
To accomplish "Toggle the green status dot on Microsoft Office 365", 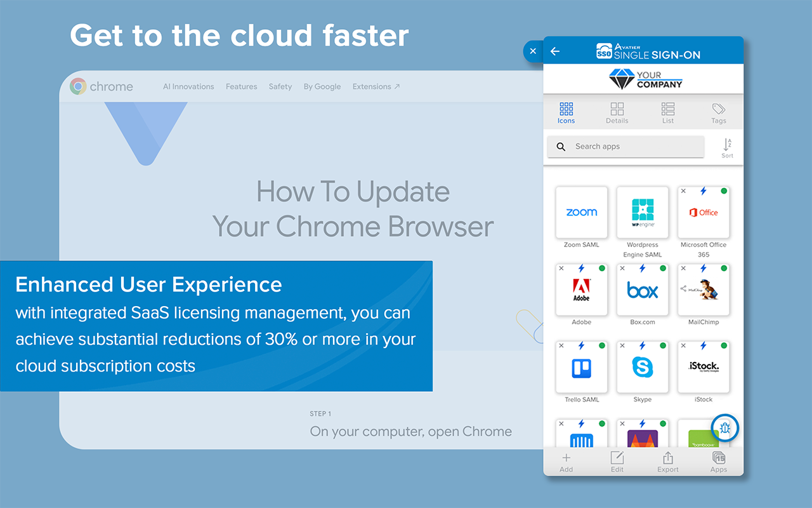I will tap(723, 191).
